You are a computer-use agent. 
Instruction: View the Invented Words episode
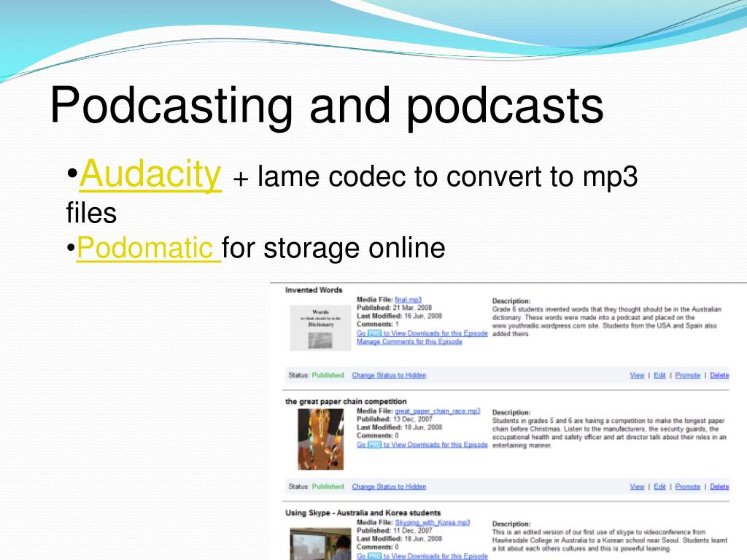(x=637, y=376)
